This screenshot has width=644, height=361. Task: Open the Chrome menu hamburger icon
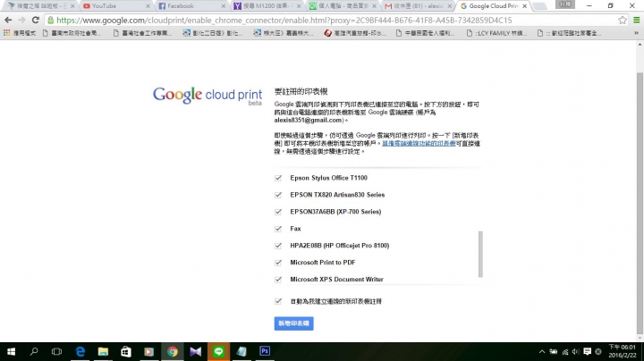(x=636, y=20)
